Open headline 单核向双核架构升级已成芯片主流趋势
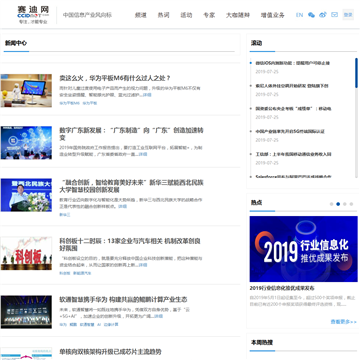 coord(110,352)
